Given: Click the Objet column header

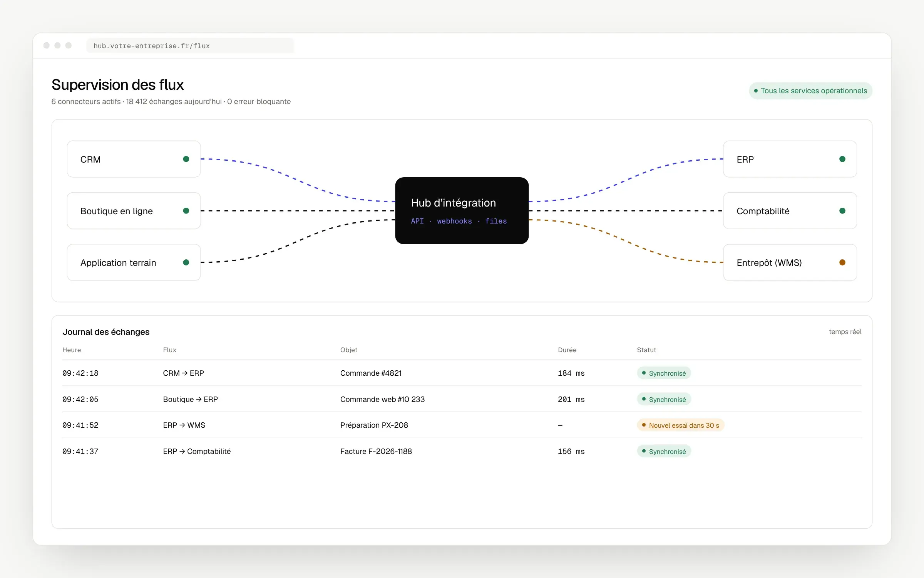Looking at the screenshot, I should 349,350.
